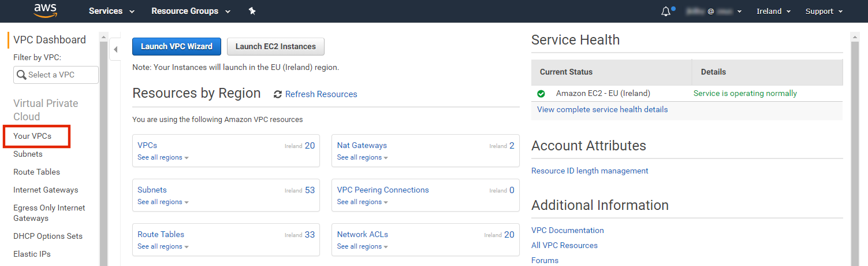Open the Network ACLs resource link
868x266 pixels.
363,234
